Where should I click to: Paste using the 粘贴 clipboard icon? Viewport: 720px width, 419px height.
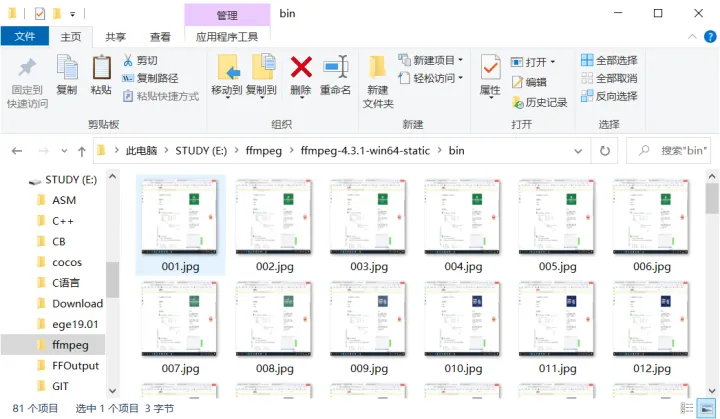point(101,74)
